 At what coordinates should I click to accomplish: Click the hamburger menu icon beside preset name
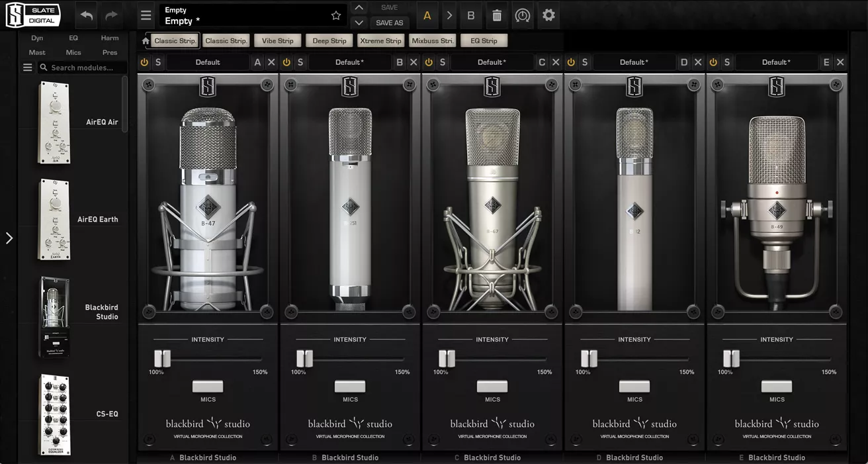146,15
